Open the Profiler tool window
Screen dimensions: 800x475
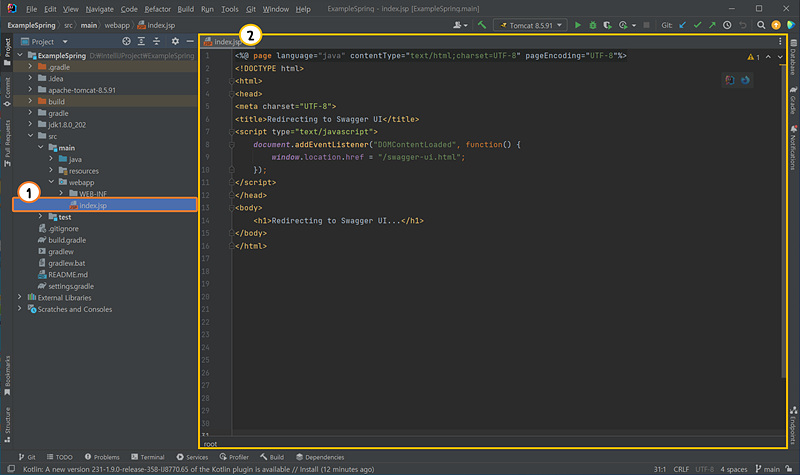(234, 457)
